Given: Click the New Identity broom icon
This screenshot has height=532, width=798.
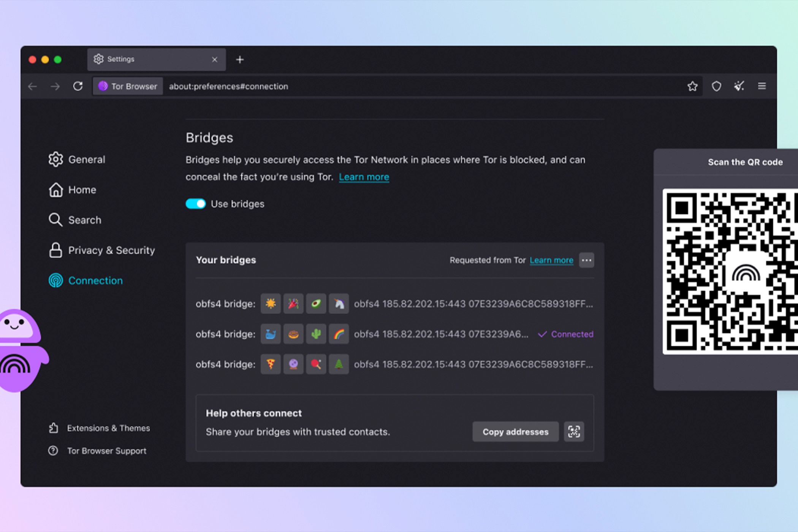Looking at the screenshot, I should click(x=739, y=86).
